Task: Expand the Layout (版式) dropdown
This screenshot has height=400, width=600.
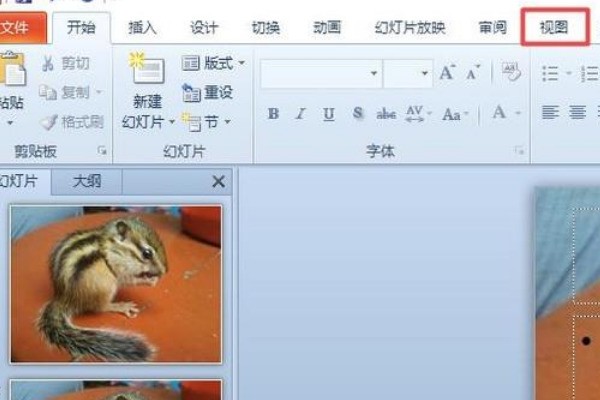Action: click(x=212, y=64)
